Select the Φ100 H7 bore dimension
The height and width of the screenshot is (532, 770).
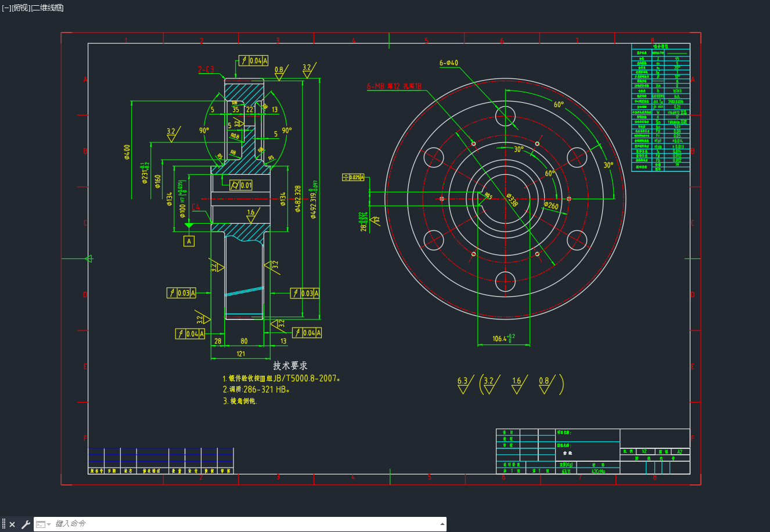[x=182, y=199]
